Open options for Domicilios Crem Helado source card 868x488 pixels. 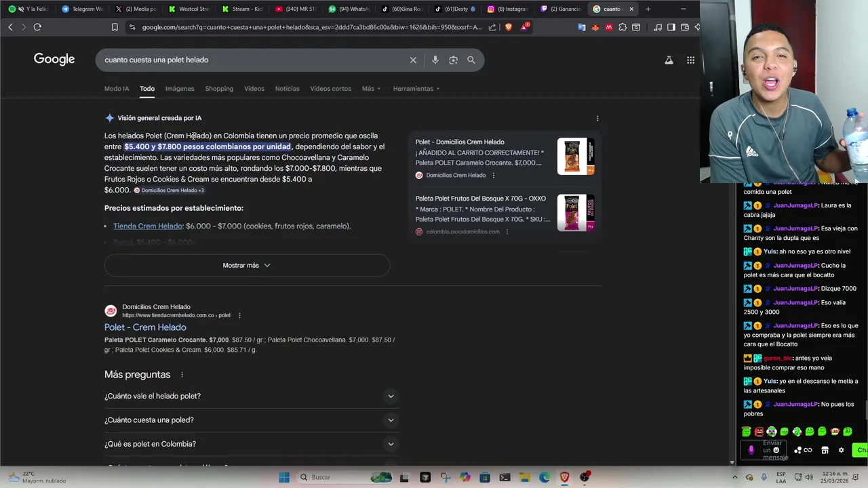493,176
